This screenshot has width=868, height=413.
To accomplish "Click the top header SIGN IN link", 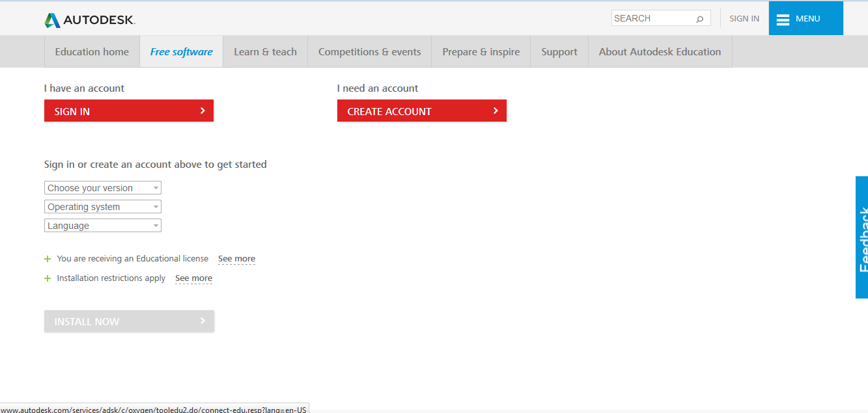I will [744, 19].
